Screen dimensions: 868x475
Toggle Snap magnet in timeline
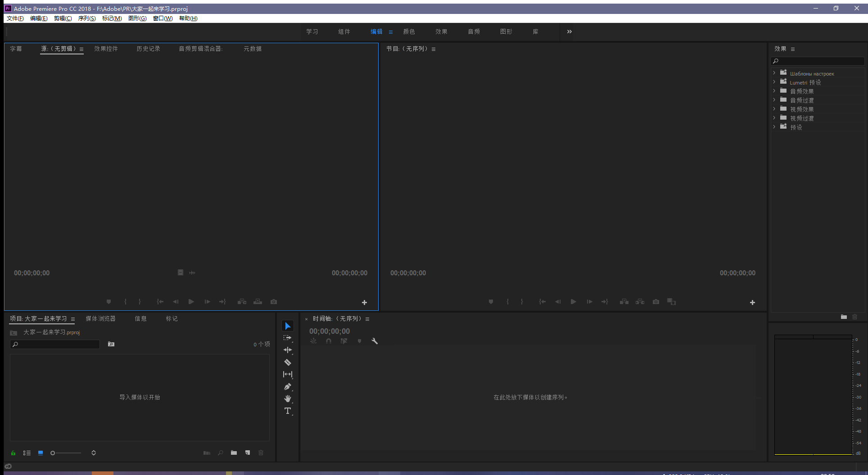[x=329, y=341]
